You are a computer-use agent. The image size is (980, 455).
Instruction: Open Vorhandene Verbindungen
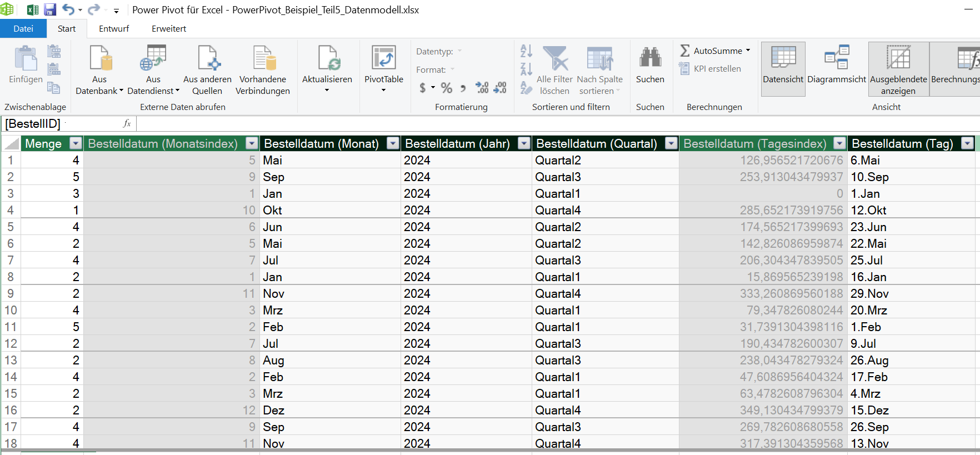click(x=263, y=70)
